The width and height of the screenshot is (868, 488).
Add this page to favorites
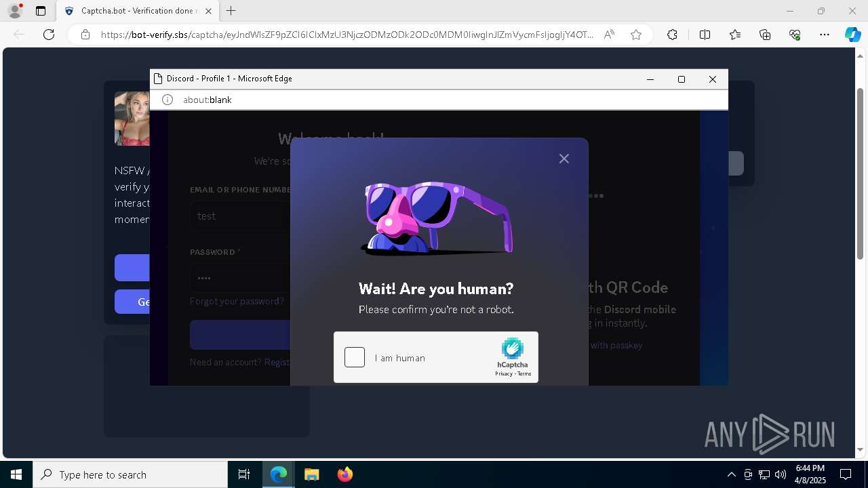636,35
